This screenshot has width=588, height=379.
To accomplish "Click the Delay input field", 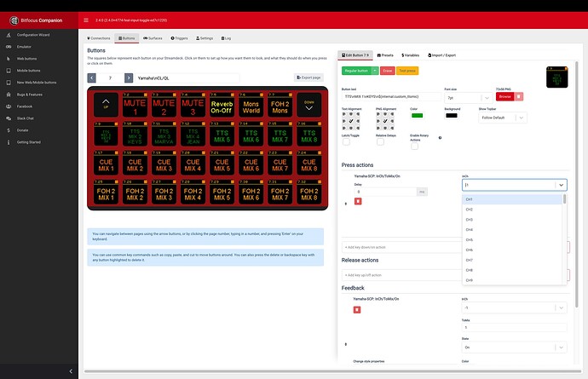I will [x=385, y=192].
